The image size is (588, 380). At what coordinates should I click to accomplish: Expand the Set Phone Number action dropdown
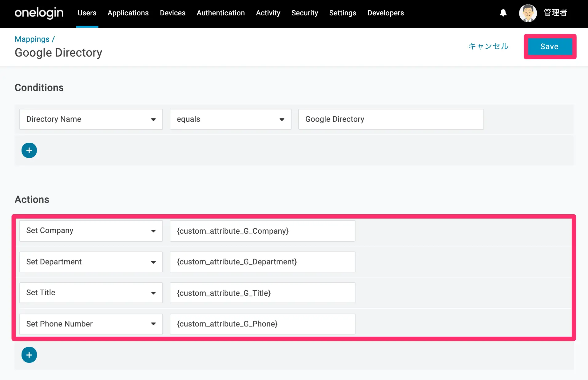(91, 324)
